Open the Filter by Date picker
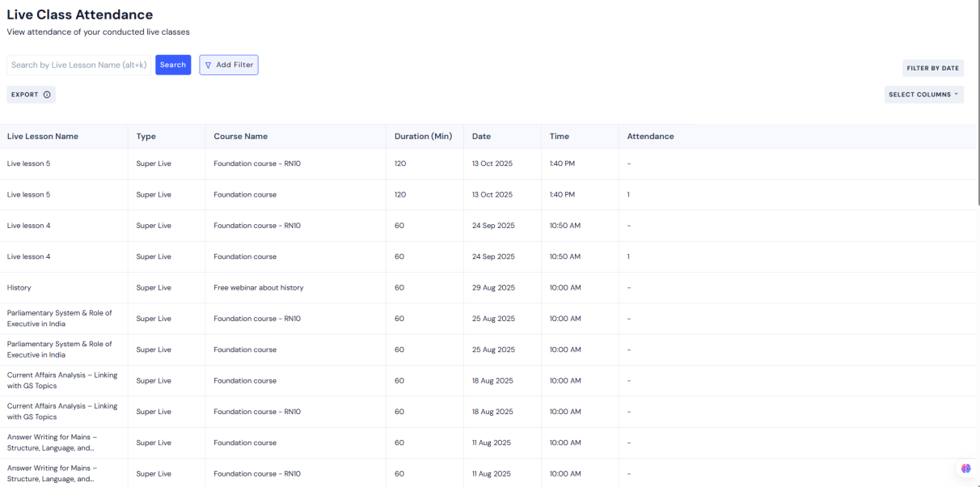The height and width of the screenshot is (487, 980). coord(932,68)
